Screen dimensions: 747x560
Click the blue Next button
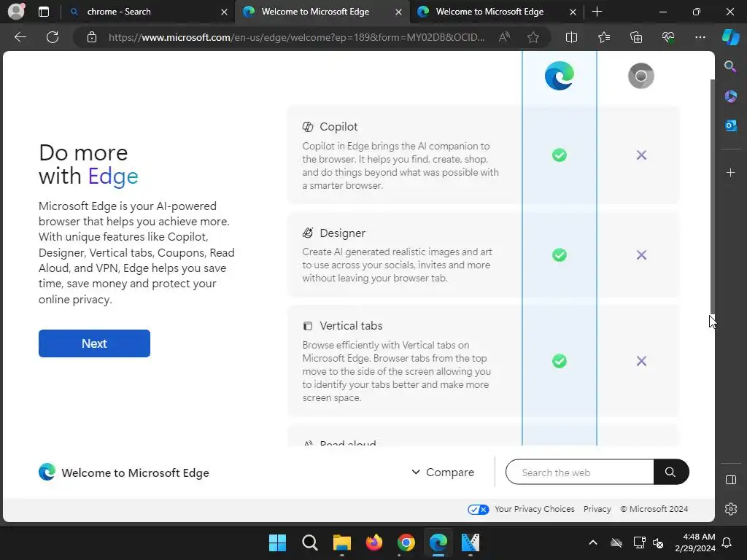coord(94,343)
